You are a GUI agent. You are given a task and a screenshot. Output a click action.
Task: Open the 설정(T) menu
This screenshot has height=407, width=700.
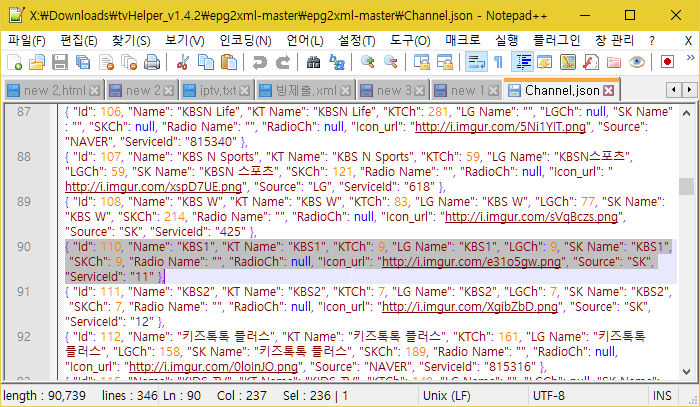click(x=357, y=41)
